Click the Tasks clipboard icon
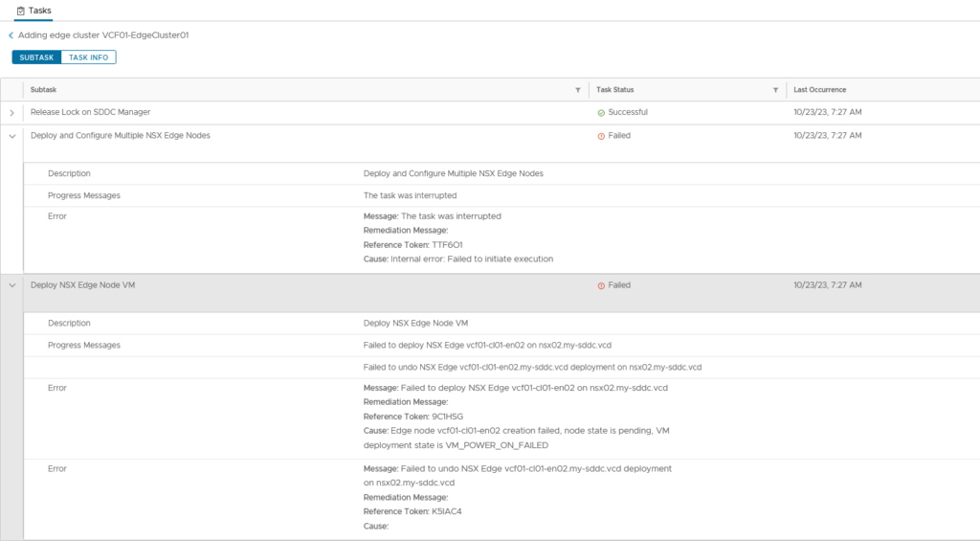980x541 pixels. (20, 10)
